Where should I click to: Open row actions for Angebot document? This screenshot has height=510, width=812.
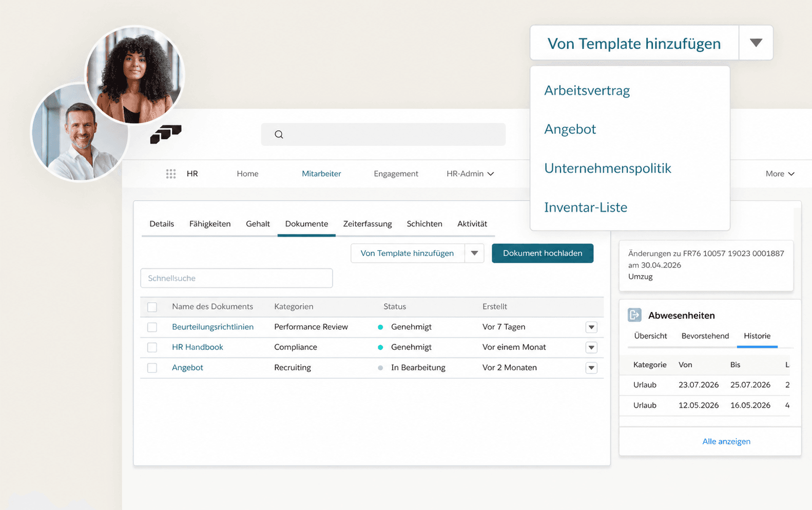[591, 368]
